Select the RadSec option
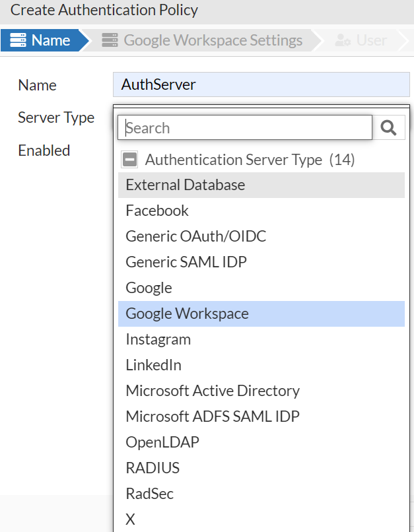Viewport: 414px width, 532px height. coord(150,493)
